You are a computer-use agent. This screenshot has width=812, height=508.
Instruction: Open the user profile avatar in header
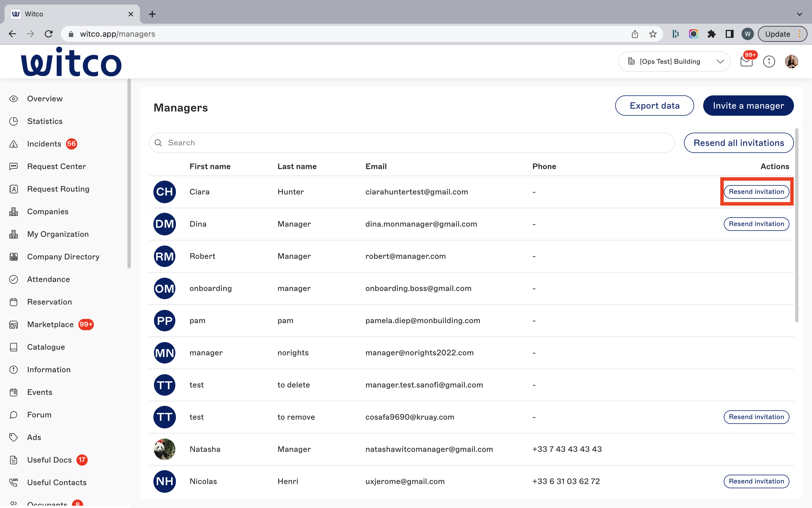[x=791, y=62]
